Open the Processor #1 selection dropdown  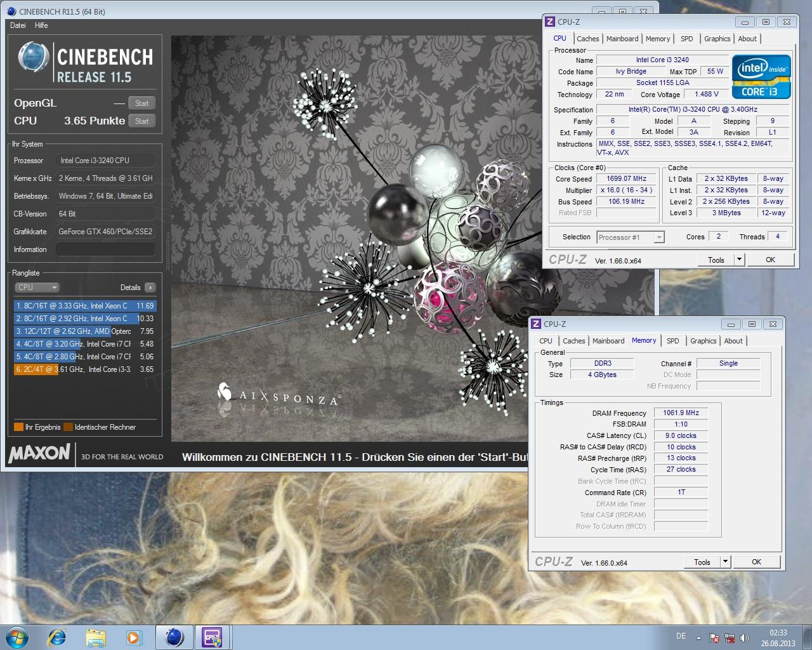tap(631, 237)
